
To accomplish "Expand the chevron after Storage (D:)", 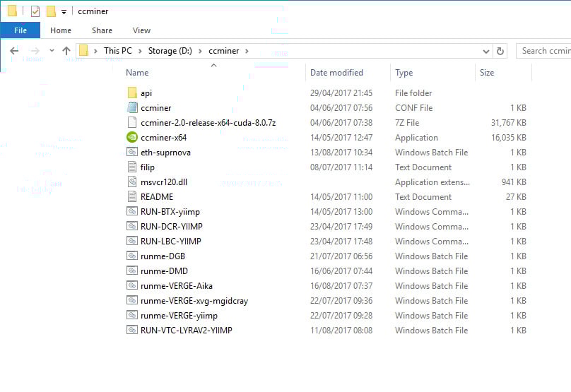I will pos(200,51).
